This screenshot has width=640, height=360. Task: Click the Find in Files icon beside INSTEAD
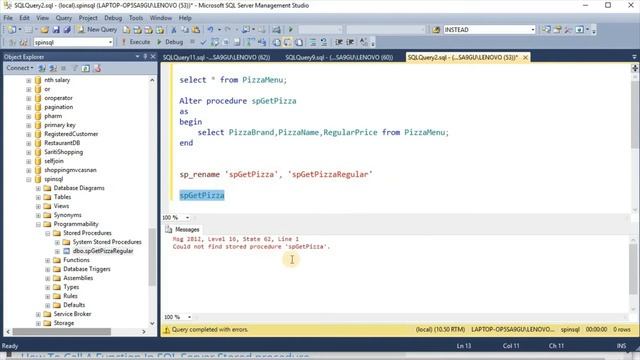pyautogui.click(x=436, y=30)
